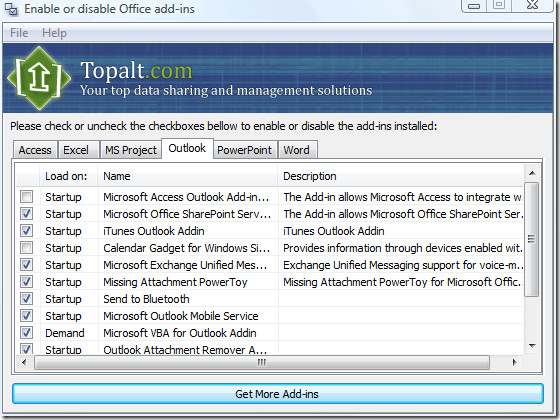Click description 'The Add-in allows Microsoft Access to integrate'
Screen dimensions: 560x420
(403, 197)
